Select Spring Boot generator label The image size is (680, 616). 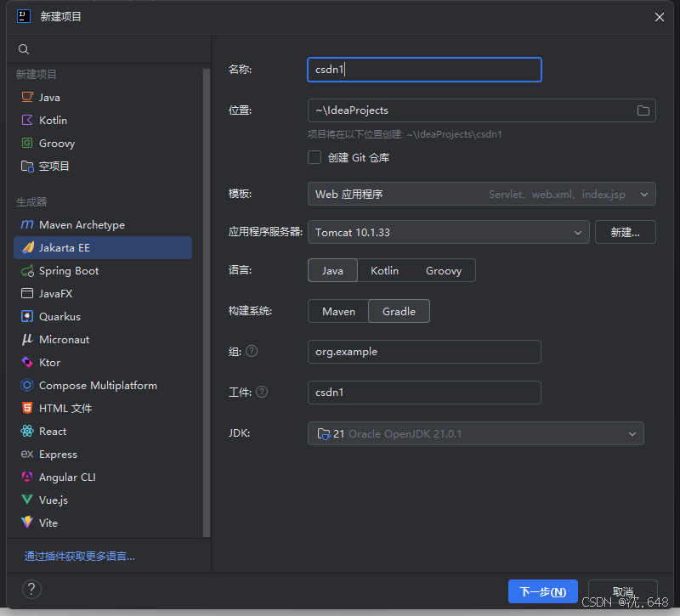(69, 271)
